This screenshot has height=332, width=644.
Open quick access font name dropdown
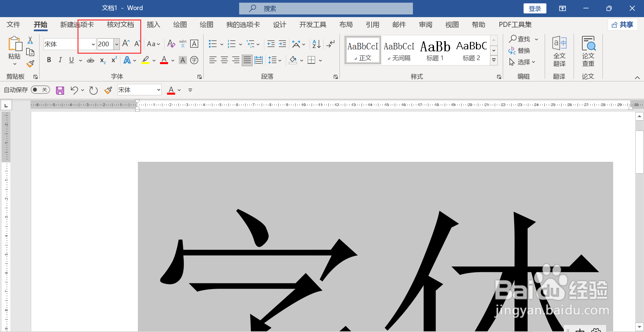click(158, 90)
